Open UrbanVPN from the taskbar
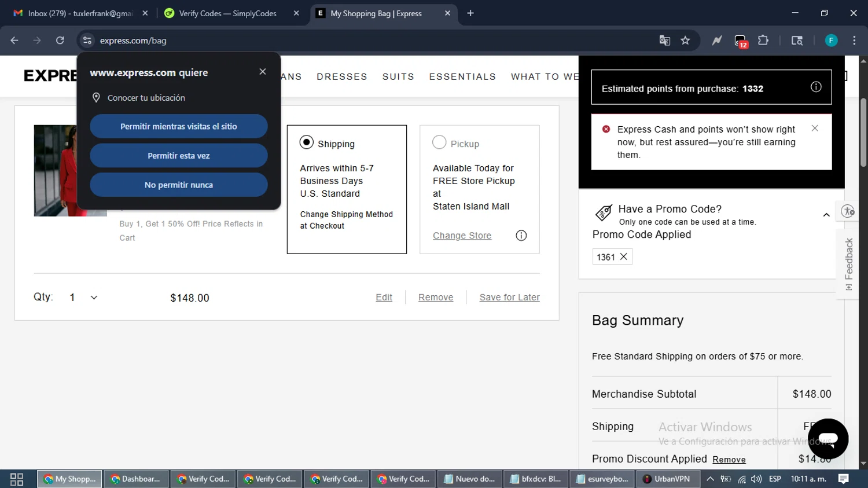The width and height of the screenshot is (868, 488). 667,479
